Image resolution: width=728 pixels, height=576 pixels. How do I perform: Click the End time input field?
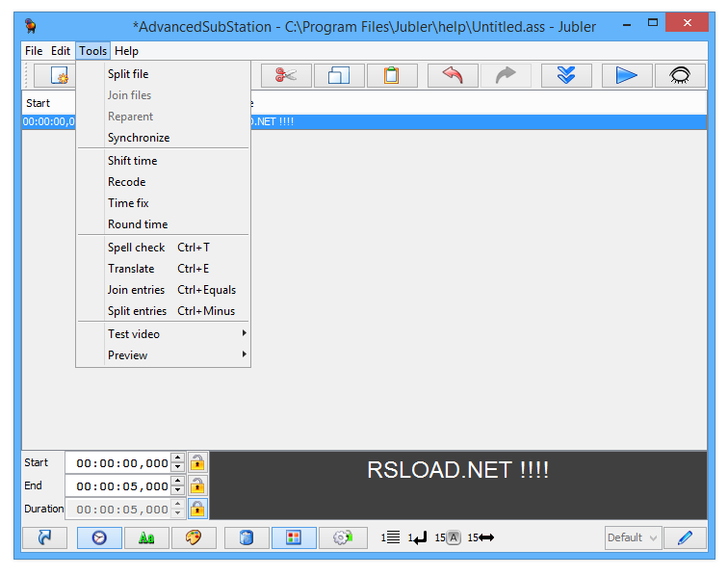(x=118, y=485)
